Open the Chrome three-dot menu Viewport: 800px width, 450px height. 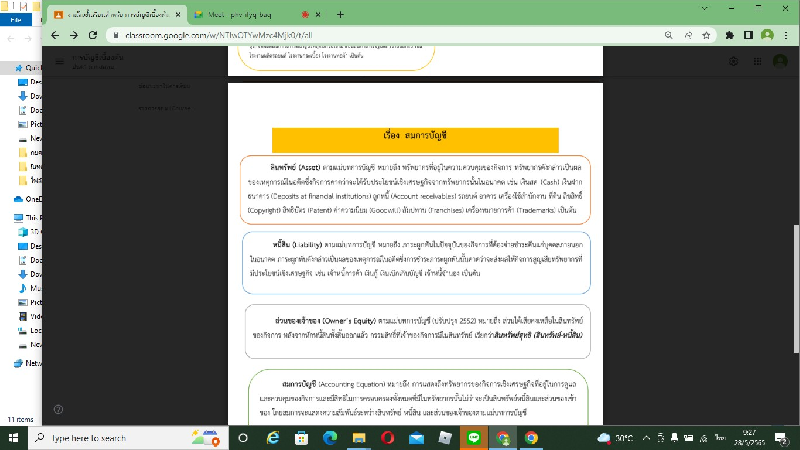click(788, 34)
